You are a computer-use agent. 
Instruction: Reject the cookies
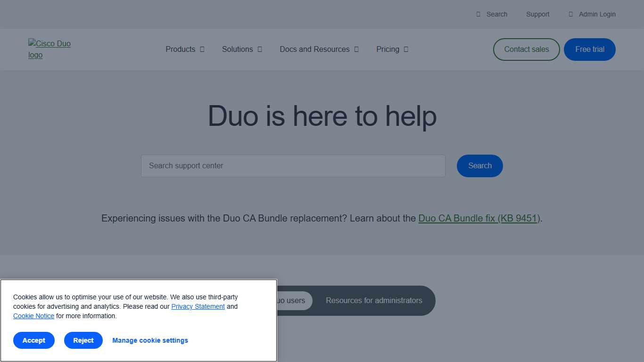(x=83, y=340)
